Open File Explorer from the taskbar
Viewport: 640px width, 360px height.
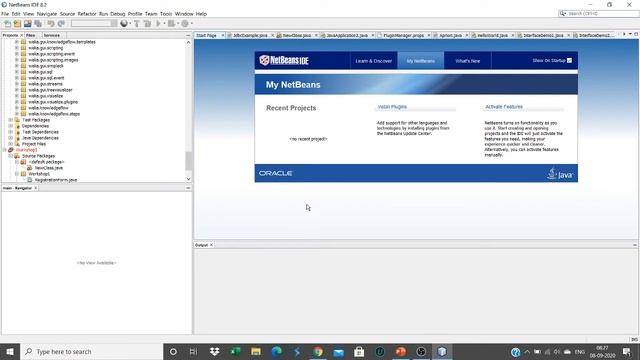tap(256, 351)
